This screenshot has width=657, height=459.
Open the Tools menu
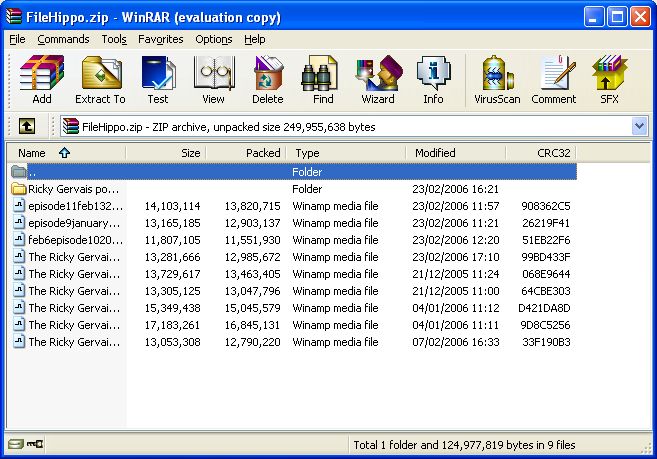(114, 39)
